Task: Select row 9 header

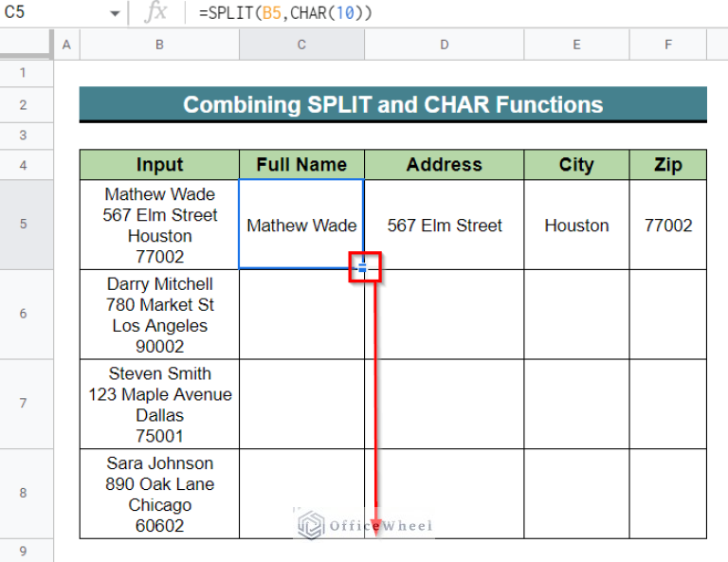Action: pos(26,551)
